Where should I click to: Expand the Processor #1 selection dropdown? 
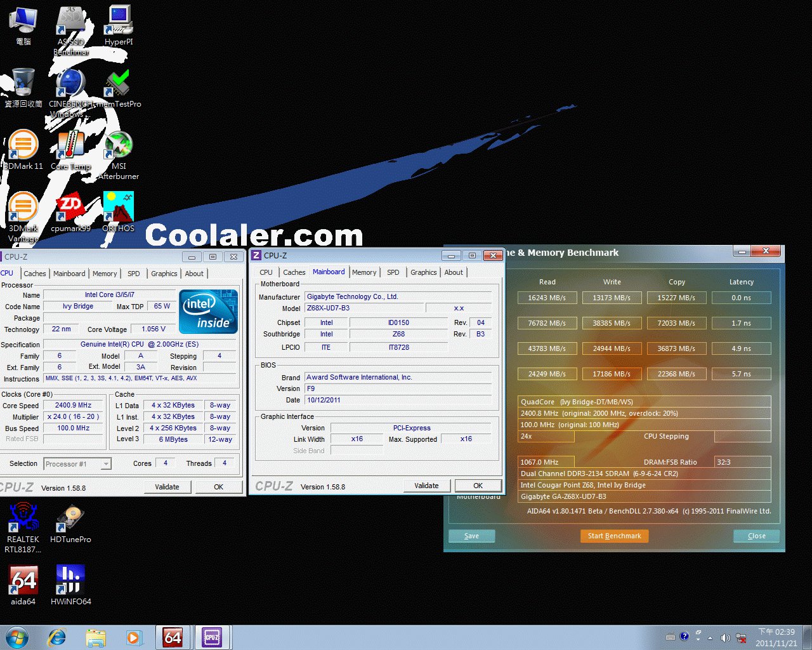(x=106, y=464)
